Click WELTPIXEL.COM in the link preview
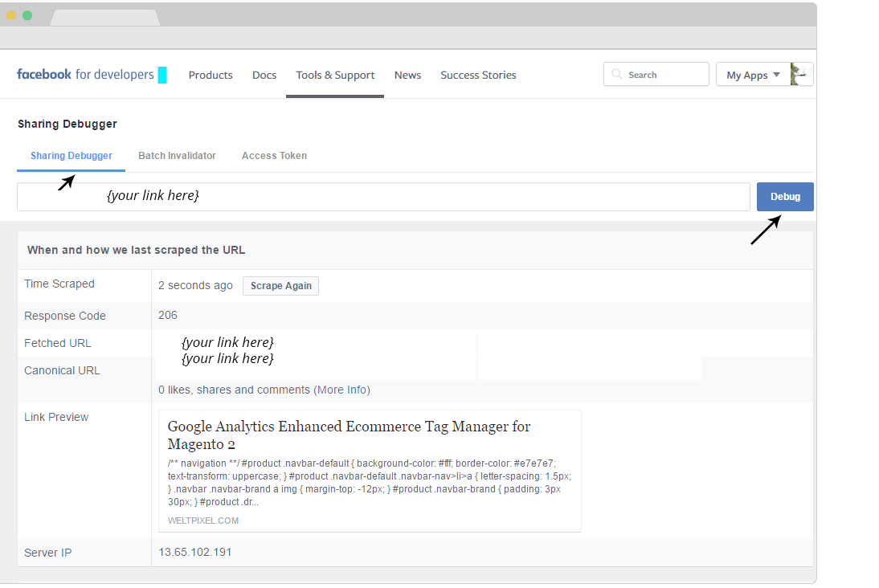Image resolution: width=879 pixels, height=588 pixels. click(x=203, y=521)
